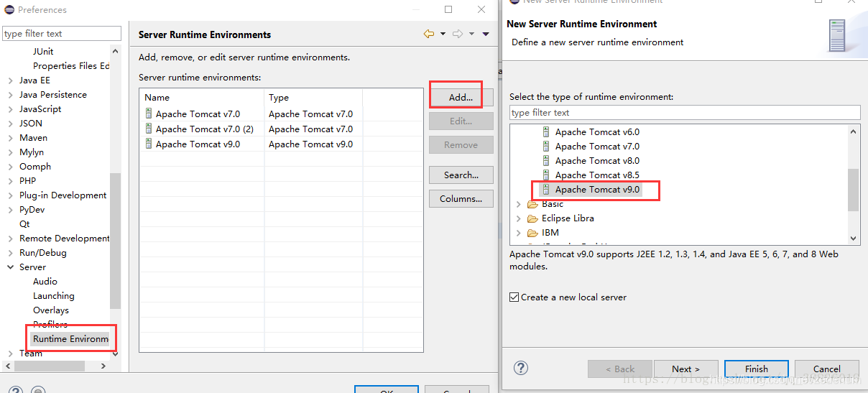This screenshot has height=393, width=868.
Task: Select Mylyn preferences item
Action: (32, 152)
